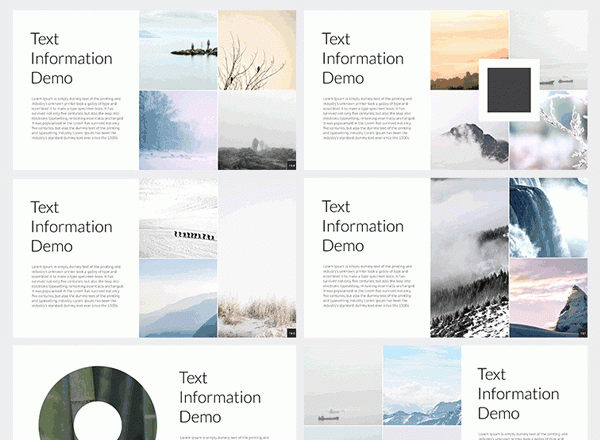Click the frozen waterfall photo

pyautogui.click(x=547, y=218)
